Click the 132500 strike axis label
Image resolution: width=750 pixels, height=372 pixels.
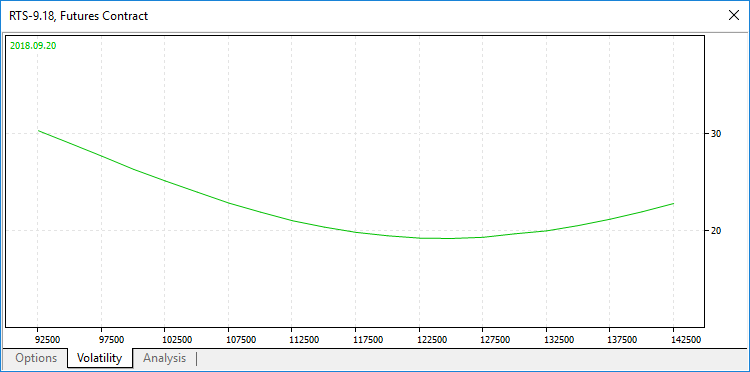click(559, 339)
